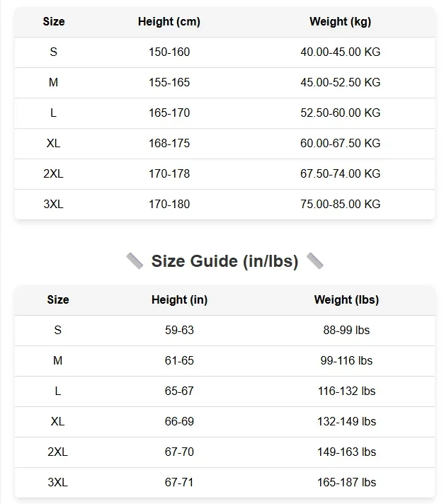Click the Height (in) column header
The width and height of the screenshot is (444, 504).
(179, 300)
